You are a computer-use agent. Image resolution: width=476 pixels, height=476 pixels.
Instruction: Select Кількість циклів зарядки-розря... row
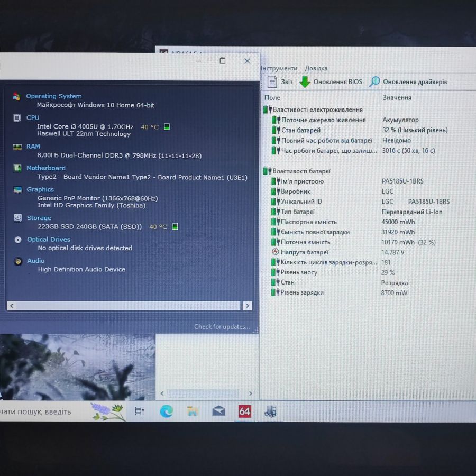pos(331,262)
